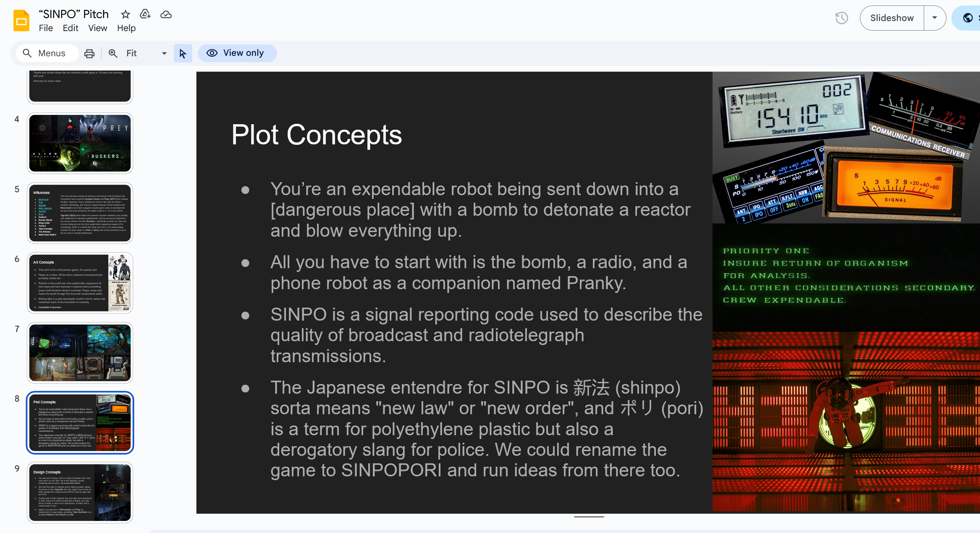
Task: Click the zoom magnifier icon
Action: coord(113,53)
